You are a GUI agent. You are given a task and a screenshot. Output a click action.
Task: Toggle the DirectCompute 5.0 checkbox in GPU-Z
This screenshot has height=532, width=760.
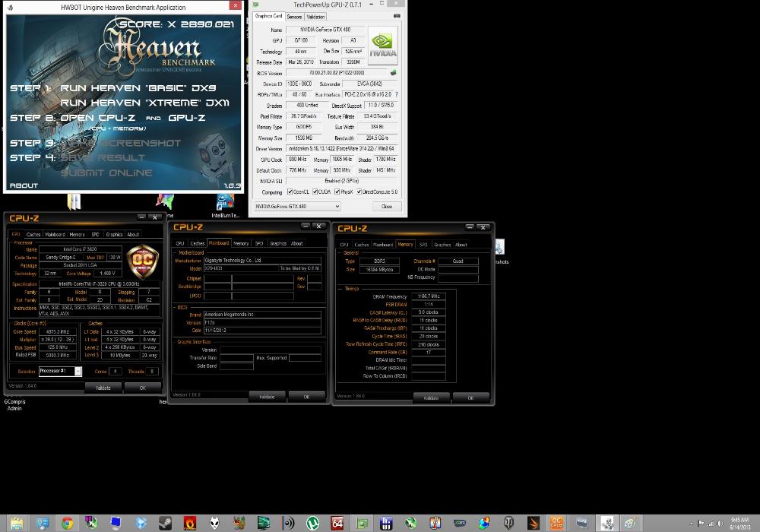pos(359,192)
